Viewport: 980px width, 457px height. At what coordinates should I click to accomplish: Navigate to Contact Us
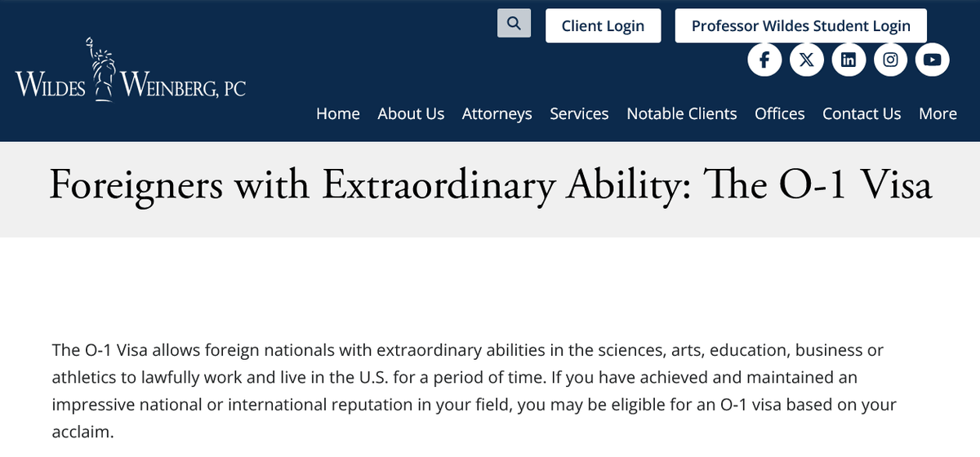tap(862, 113)
